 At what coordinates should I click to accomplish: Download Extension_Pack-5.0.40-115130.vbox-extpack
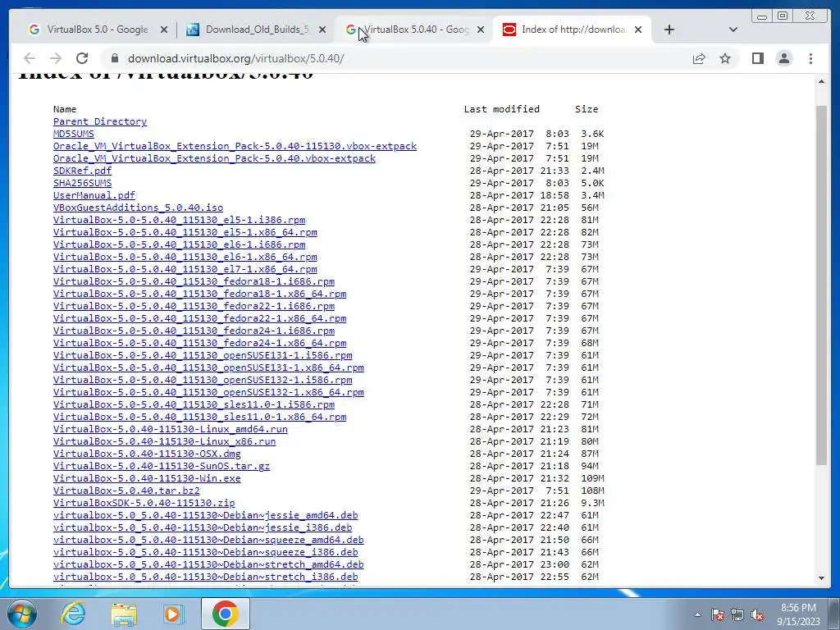[x=235, y=146]
